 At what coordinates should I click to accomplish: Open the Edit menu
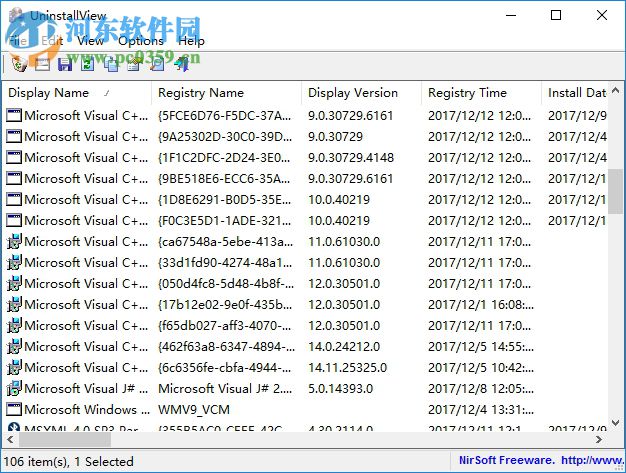click(x=52, y=41)
